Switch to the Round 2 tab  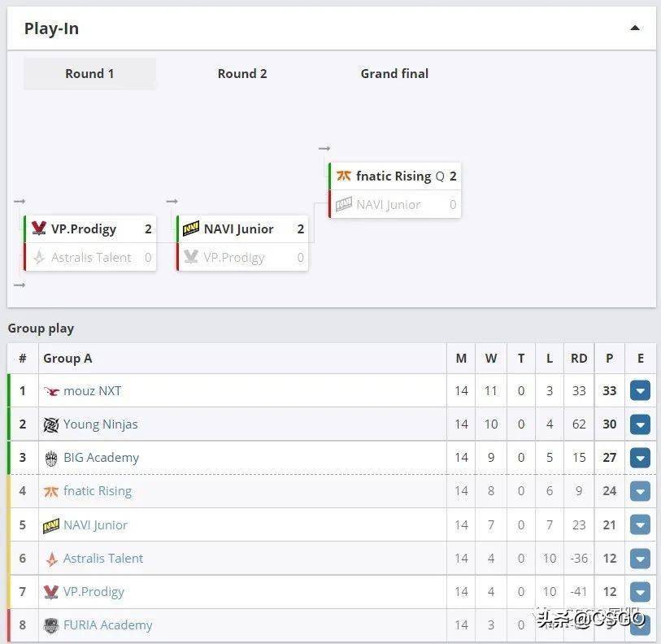(242, 74)
